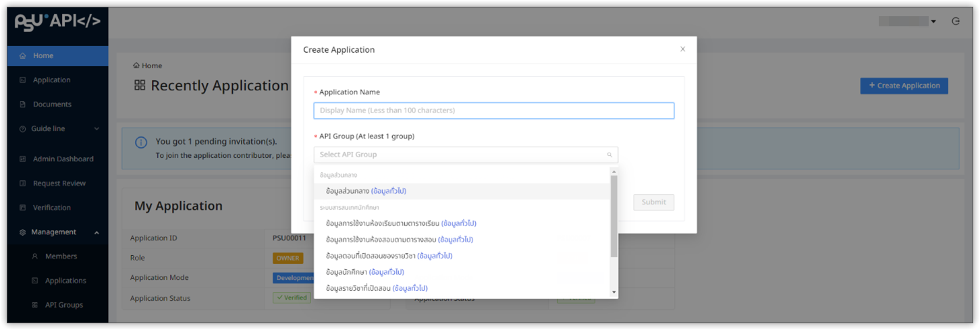Click the Documents icon in sidebar
This screenshot has width=980, height=330.
click(x=23, y=105)
